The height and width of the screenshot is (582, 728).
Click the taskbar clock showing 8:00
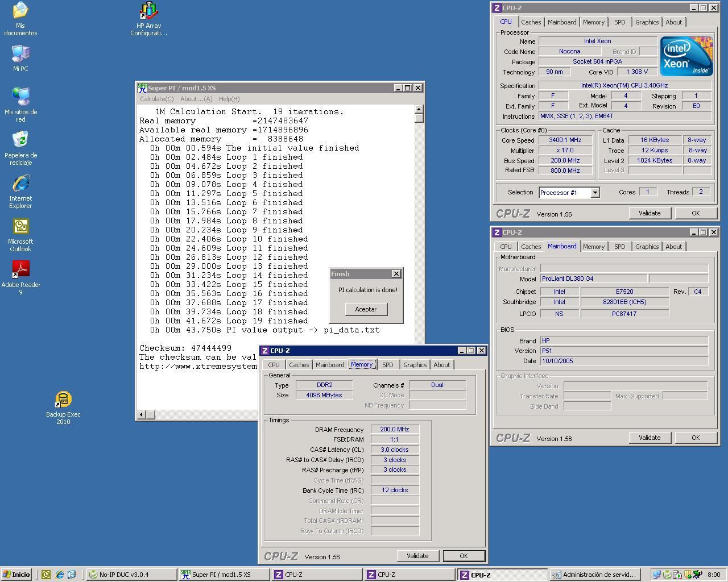click(x=714, y=575)
